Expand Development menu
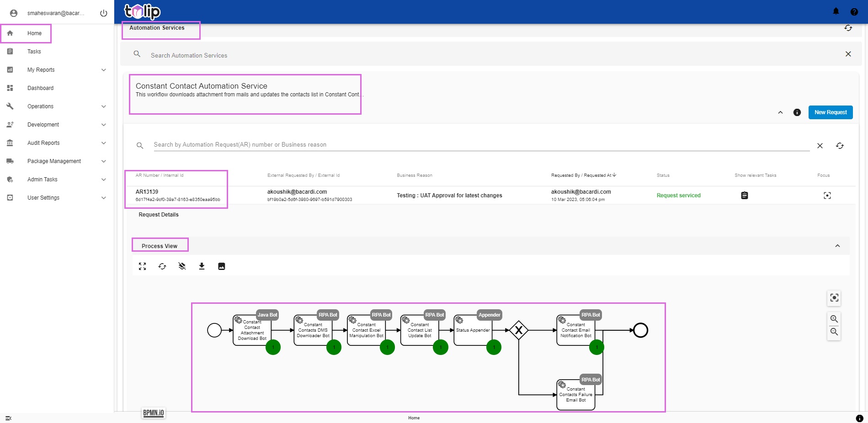Screen dimensions: 868x423 click(57, 125)
